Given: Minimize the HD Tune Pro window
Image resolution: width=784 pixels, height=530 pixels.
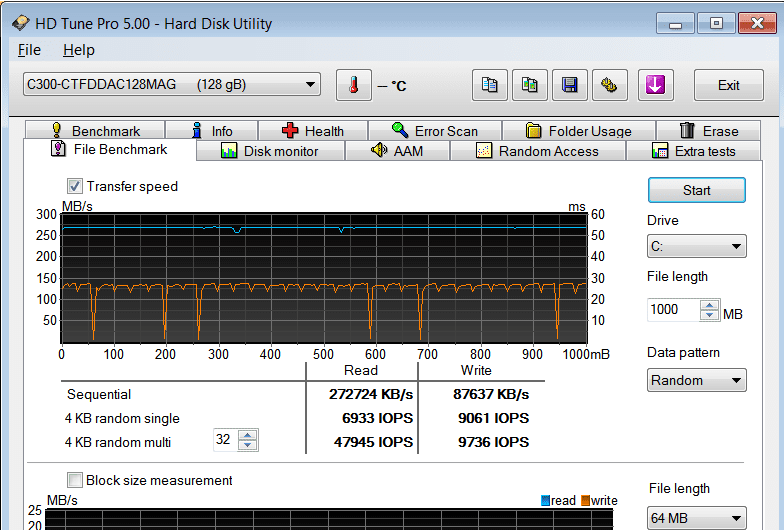Looking at the screenshot, I should click(675, 23).
